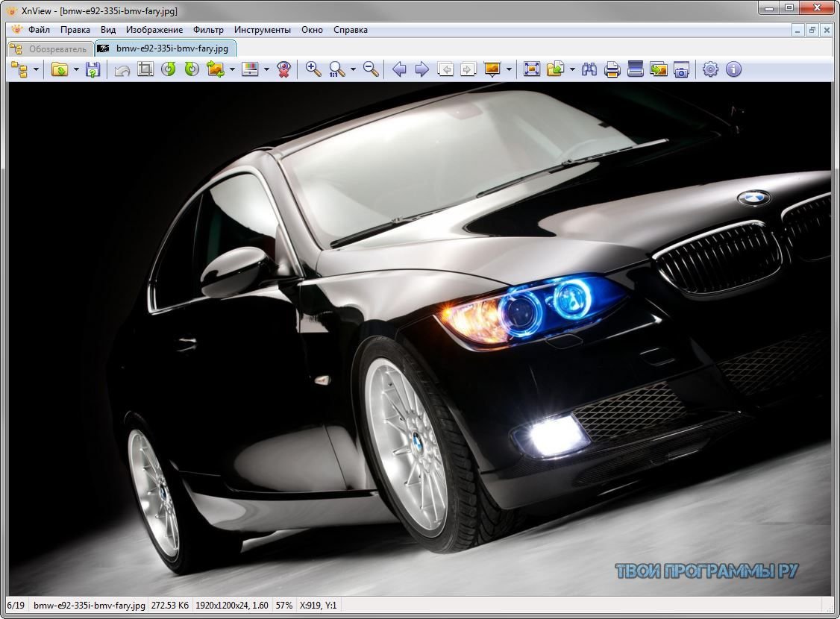Image resolution: width=840 pixels, height=619 pixels.
Task: Expand the 1:1 zoom dropdown arrow
Action: (x=353, y=69)
